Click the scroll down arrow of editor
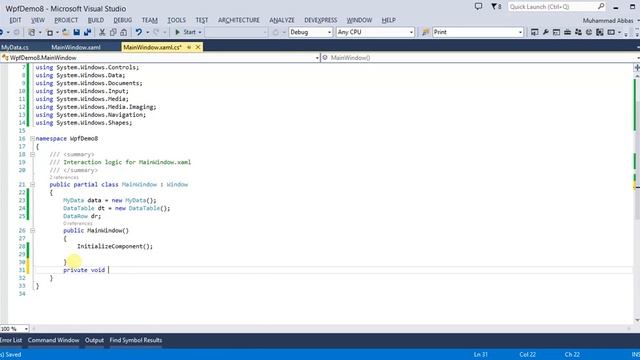The height and width of the screenshot is (360, 640). click(637, 320)
